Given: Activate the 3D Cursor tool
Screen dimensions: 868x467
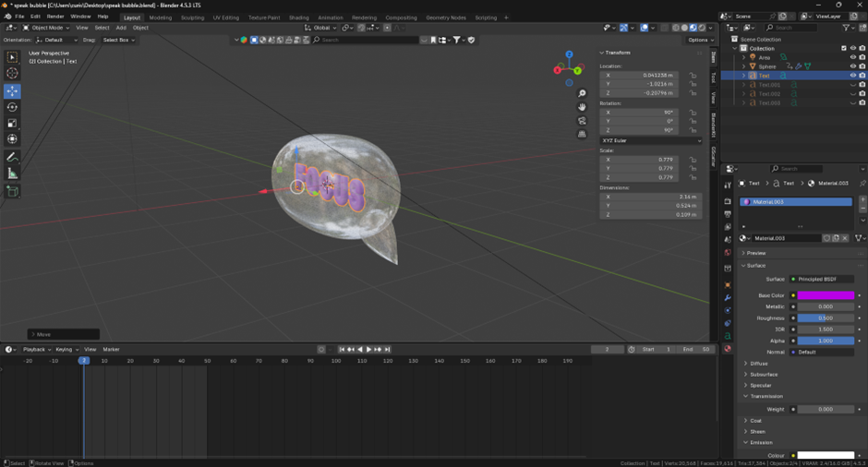Looking at the screenshot, I should [x=12, y=73].
